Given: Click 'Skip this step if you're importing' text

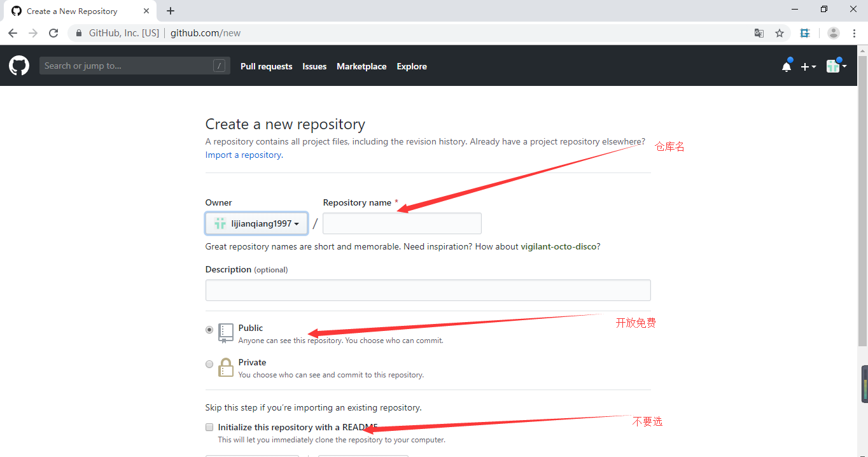Looking at the screenshot, I should click(x=313, y=407).
